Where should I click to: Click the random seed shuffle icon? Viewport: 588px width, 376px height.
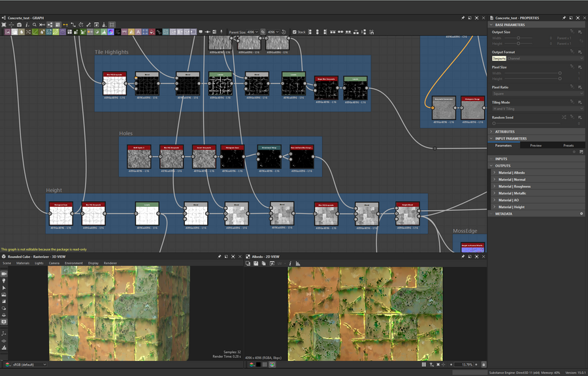click(x=564, y=117)
